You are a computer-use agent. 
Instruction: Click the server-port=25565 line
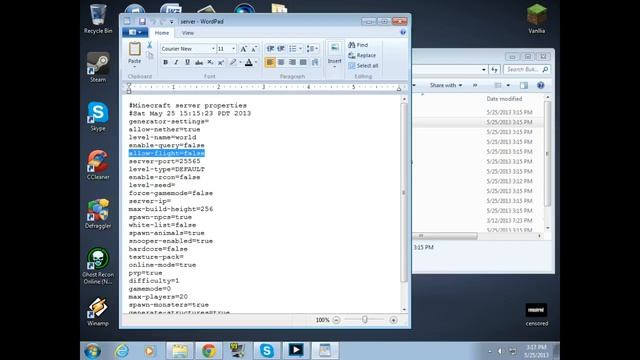click(164, 161)
